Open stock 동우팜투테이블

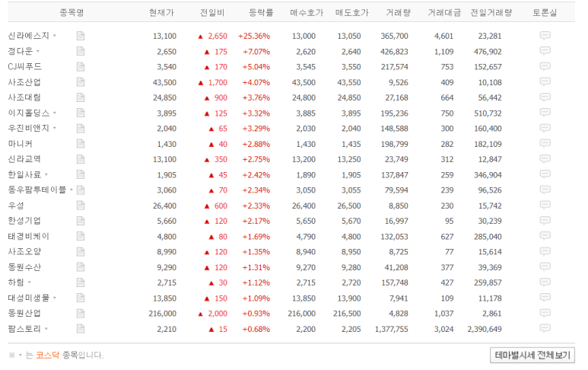click(x=37, y=190)
